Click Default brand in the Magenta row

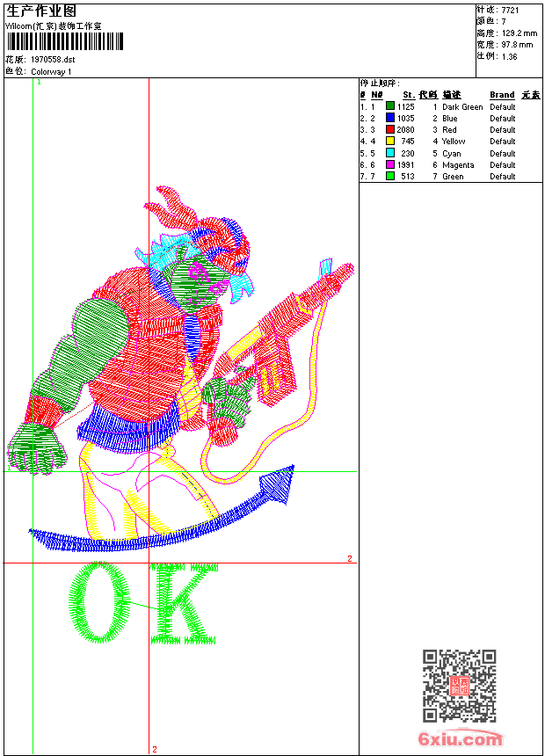click(x=503, y=165)
